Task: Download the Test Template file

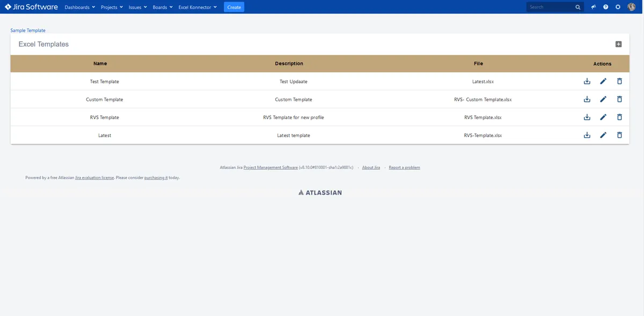Action: coord(587,81)
